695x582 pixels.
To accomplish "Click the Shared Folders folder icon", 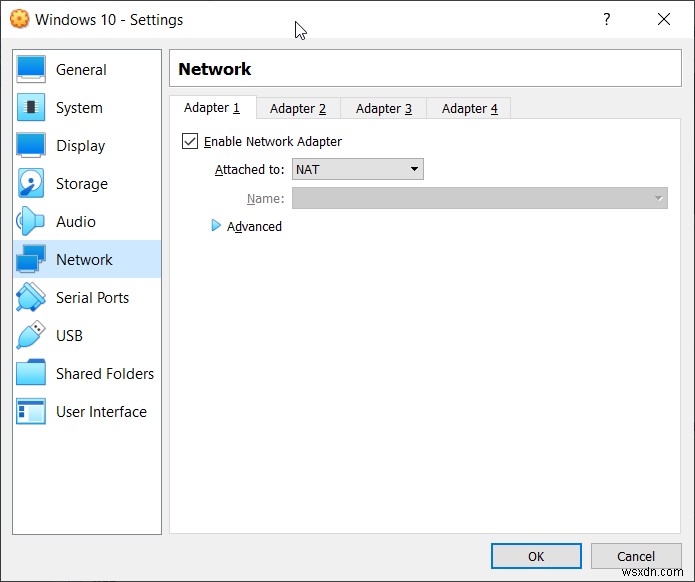I will tap(31, 372).
